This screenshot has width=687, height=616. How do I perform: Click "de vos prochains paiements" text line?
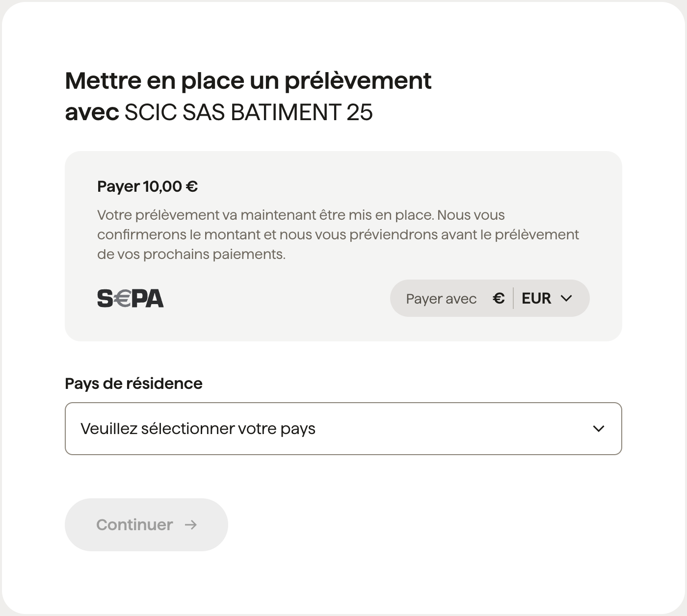coord(191,254)
